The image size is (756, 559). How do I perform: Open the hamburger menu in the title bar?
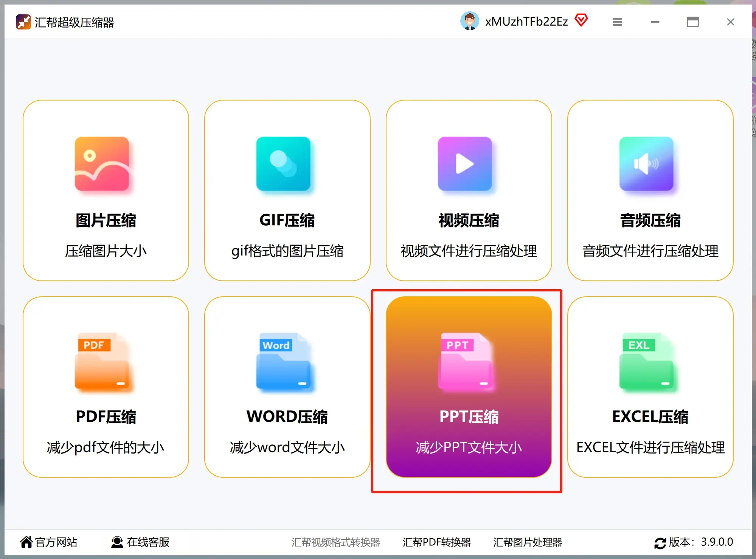[x=616, y=22]
